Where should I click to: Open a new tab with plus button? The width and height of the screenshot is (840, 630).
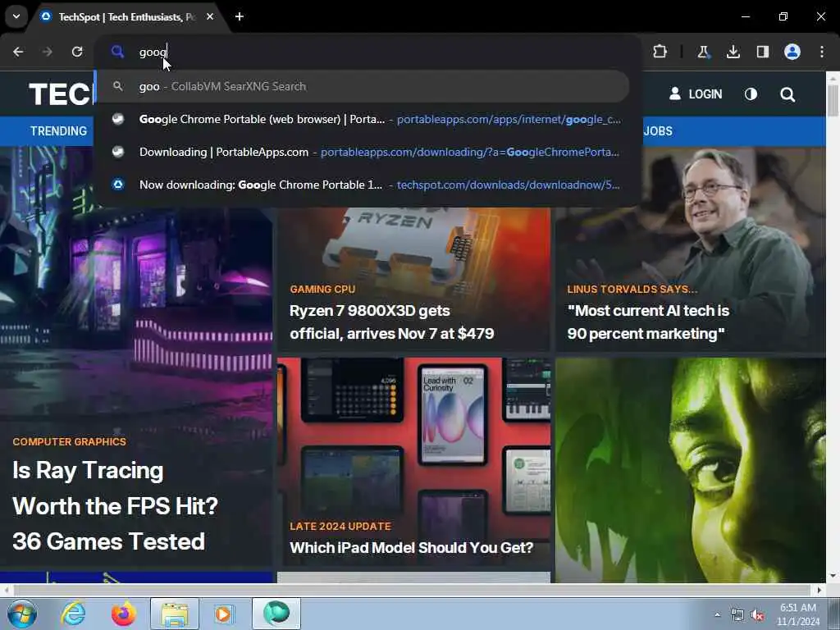click(x=240, y=16)
